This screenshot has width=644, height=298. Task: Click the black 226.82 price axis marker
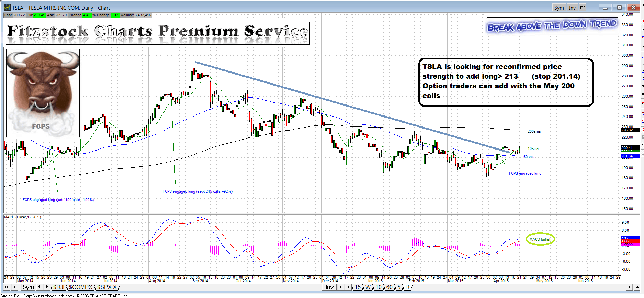[631, 130]
